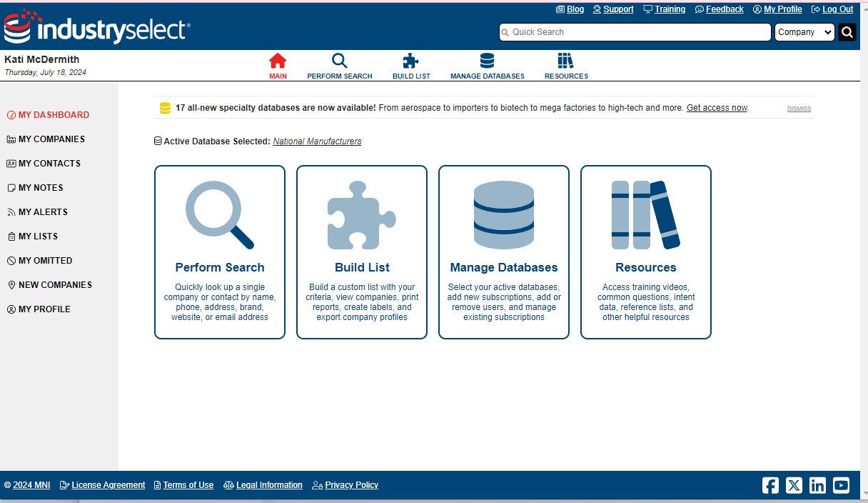
Task: Open the Company search type dropdown
Action: (x=804, y=32)
